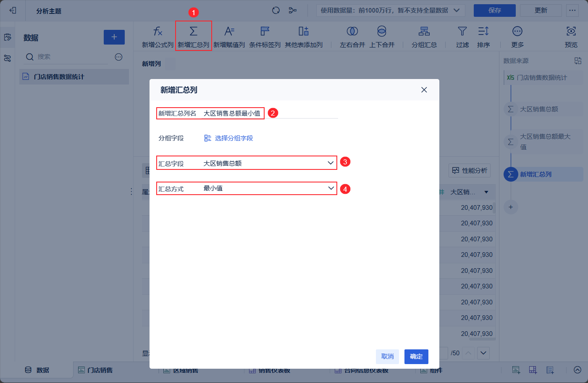Switch to the 区域销售 bottom tab
Screen dimensions: 588x383
click(x=181, y=370)
